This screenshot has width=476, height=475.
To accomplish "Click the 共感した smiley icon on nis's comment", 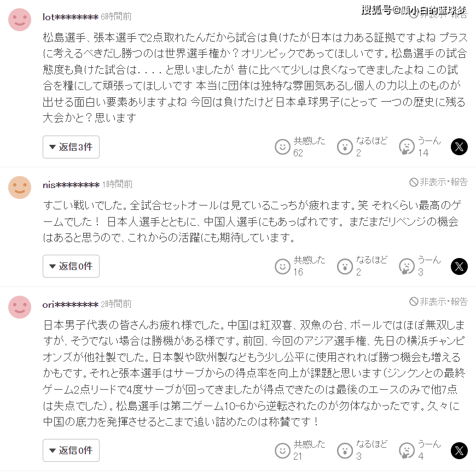I will point(282,266).
